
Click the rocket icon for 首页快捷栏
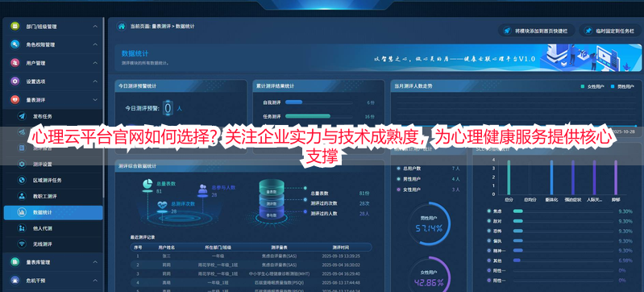[x=507, y=31]
